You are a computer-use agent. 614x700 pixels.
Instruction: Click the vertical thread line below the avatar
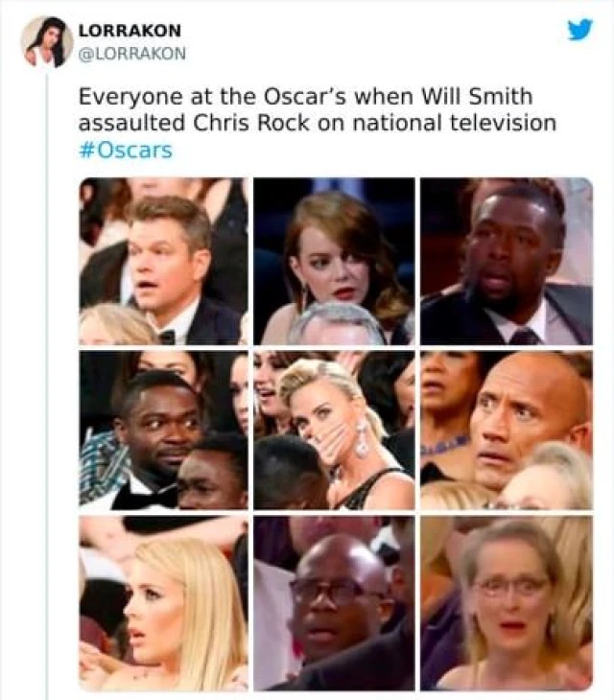click(46, 384)
